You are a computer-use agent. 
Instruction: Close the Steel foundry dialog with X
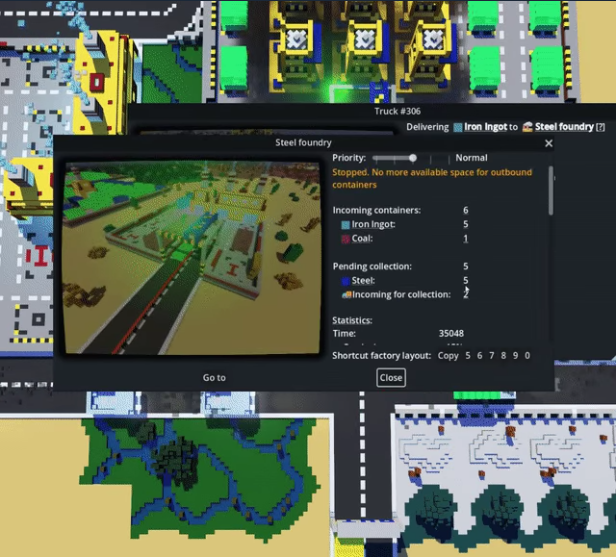pos(548,144)
